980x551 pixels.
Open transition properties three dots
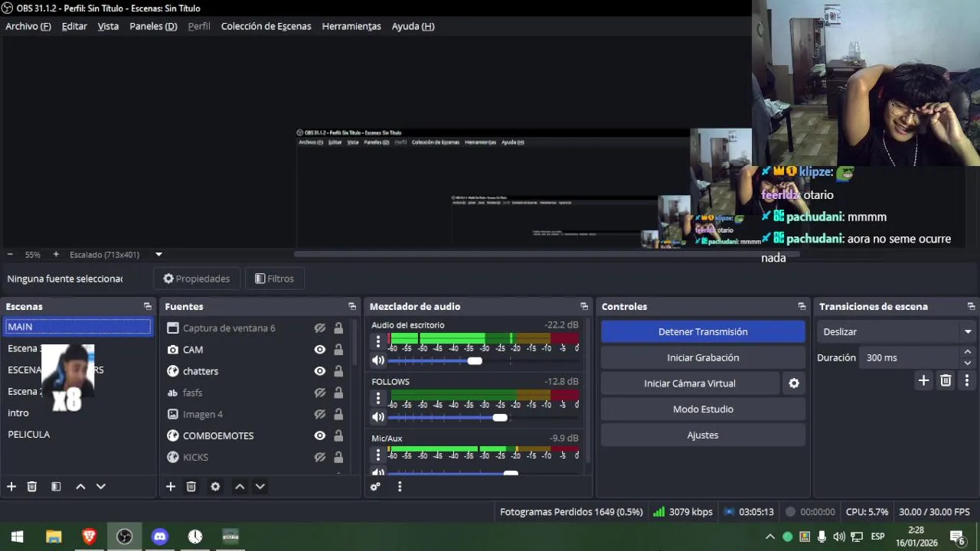point(967,380)
